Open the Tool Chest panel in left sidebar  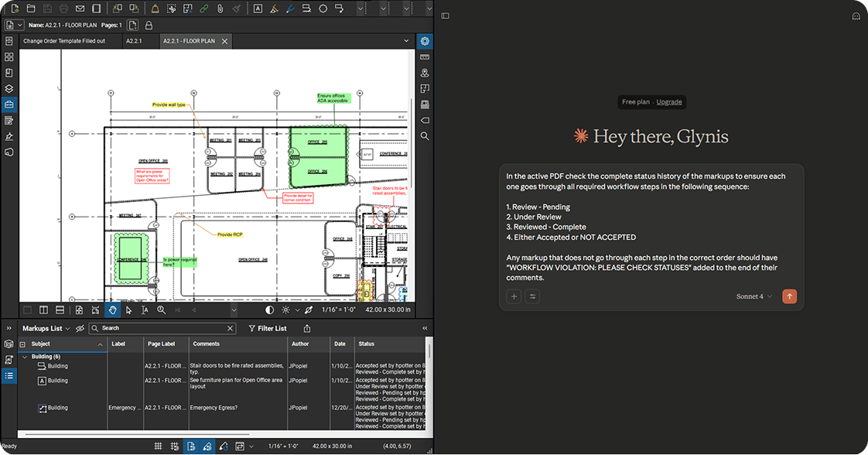click(x=9, y=104)
